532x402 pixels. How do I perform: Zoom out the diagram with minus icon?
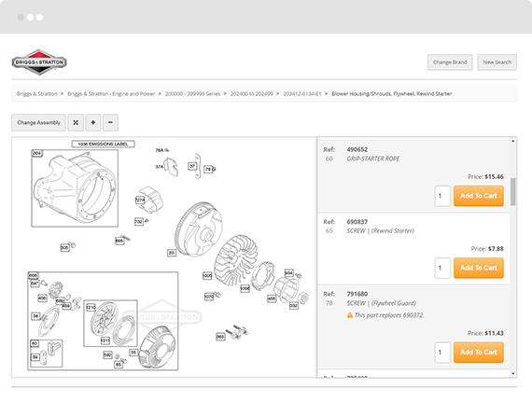click(110, 122)
